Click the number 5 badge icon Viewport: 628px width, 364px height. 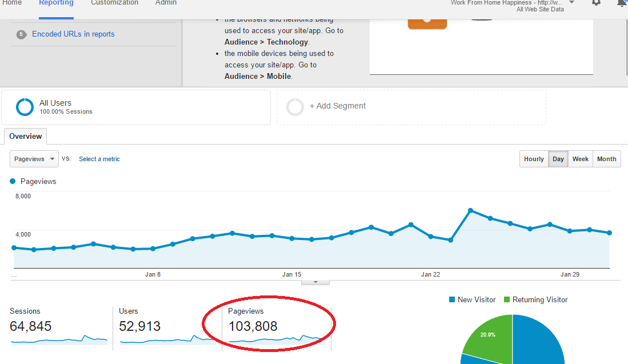pos(21,34)
